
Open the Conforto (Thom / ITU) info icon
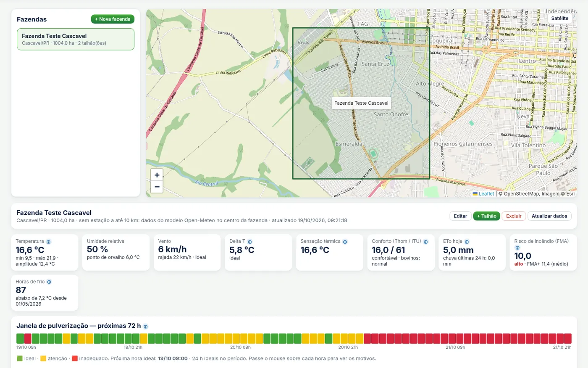click(x=425, y=242)
